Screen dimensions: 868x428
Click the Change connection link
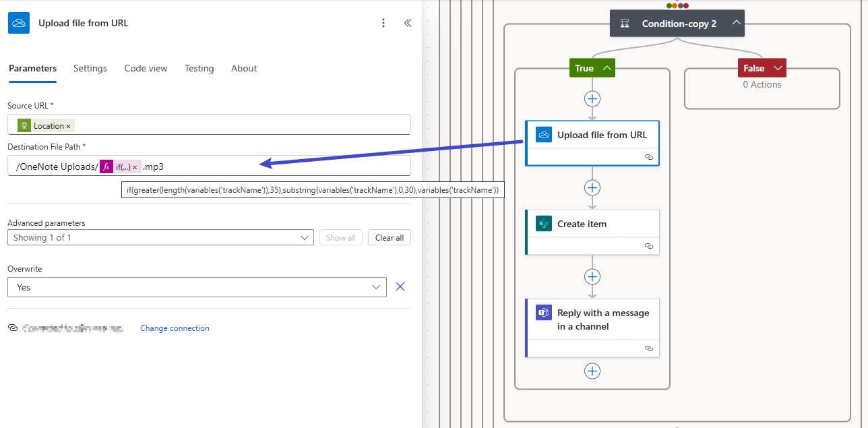[175, 328]
